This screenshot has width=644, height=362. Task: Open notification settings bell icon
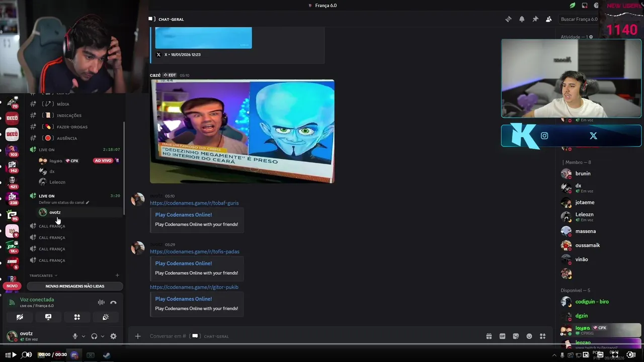[x=522, y=19]
